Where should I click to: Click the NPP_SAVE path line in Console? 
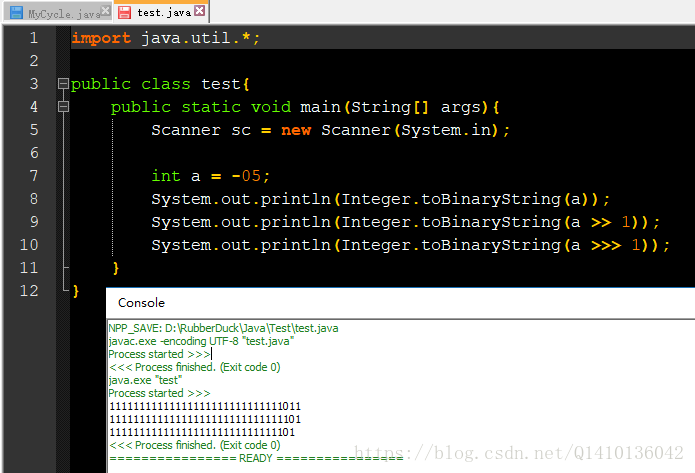coord(223,328)
